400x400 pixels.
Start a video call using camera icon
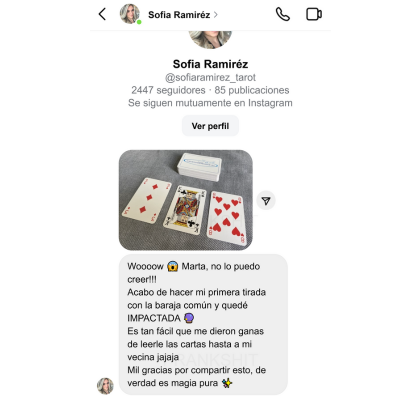[314, 14]
